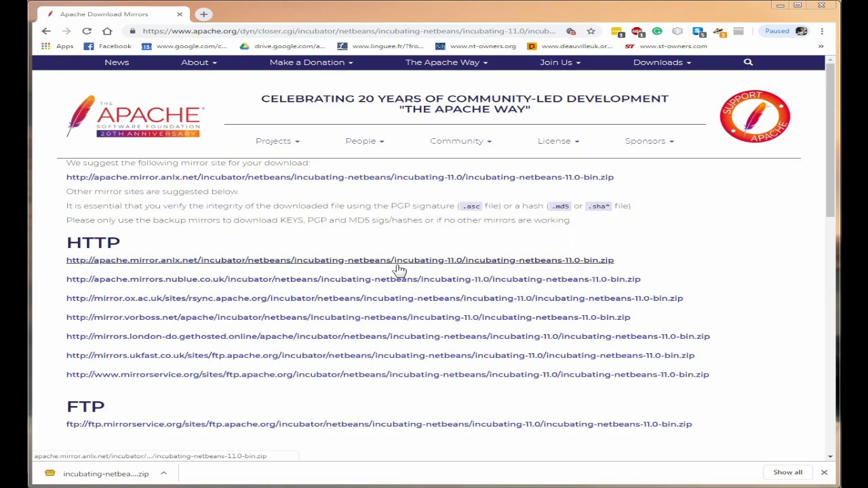This screenshot has height=488, width=868.
Task: Open the www.google.com/c... bookmark
Action: point(184,46)
